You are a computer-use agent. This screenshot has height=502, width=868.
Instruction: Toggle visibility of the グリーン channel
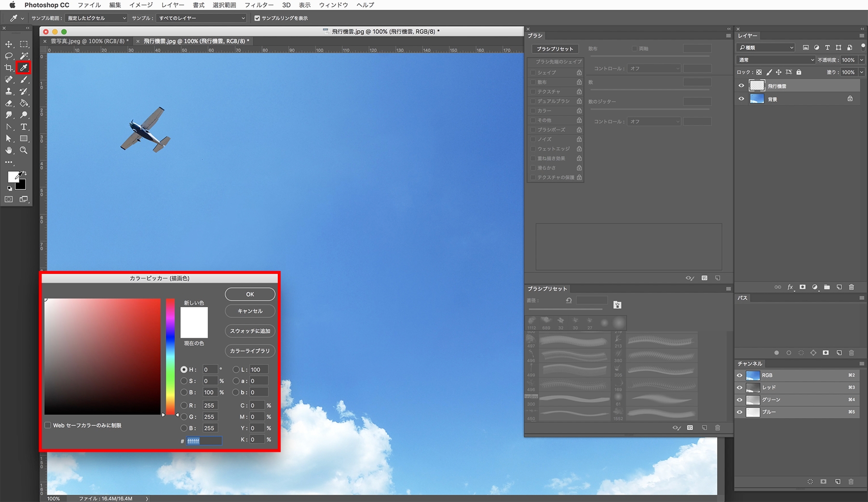740,400
